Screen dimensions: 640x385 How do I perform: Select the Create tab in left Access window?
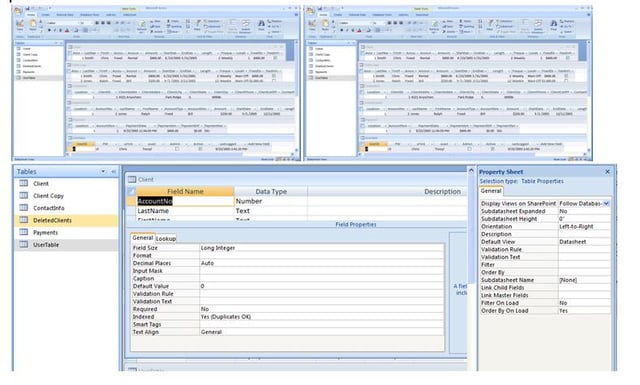point(45,15)
